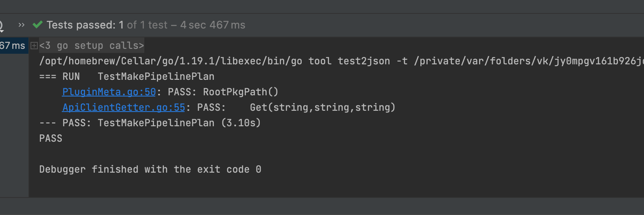644x215 pixels.
Task: Show more toolbar actions via double chevron
Action: pos(22,25)
